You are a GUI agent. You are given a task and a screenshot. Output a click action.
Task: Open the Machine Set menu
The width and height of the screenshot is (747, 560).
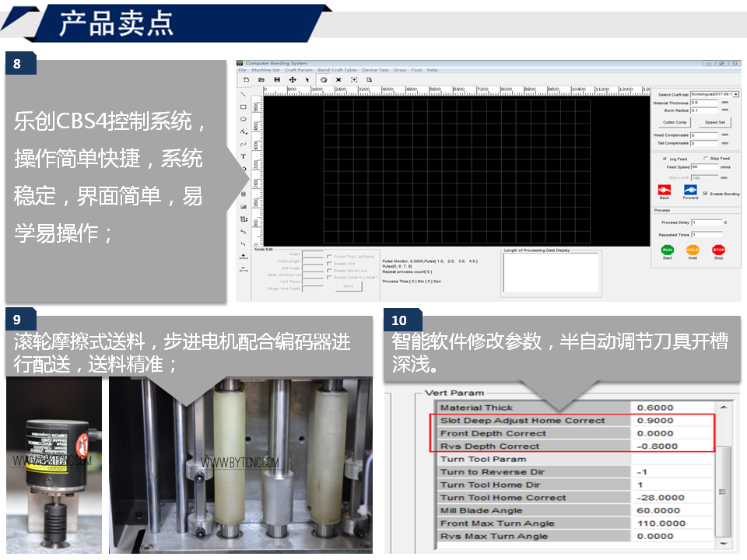point(265,70)
